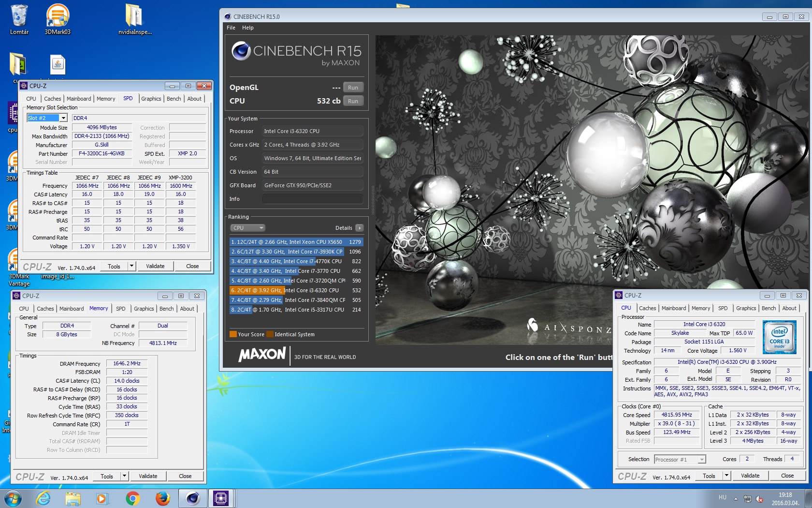The height and width of the screenshot is (508, 812).
Task: Open the Processor #1 selection dropdown
Action: pos(680,460)
